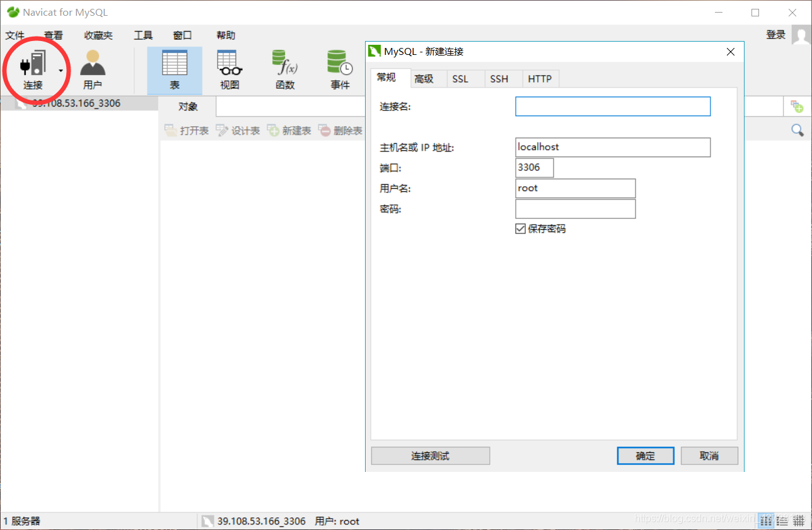Switch to list view in status bar

[784, 521]
